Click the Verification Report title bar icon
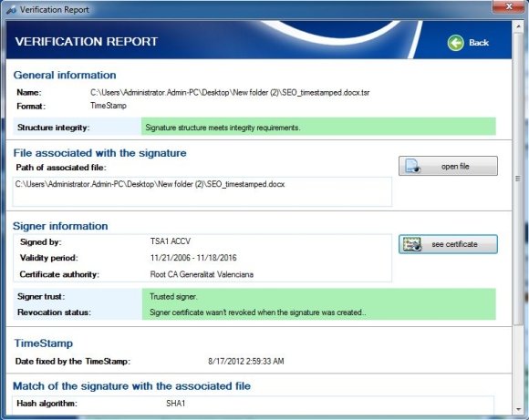The width and height of the screenshot is (529, 420). [12, 10]
